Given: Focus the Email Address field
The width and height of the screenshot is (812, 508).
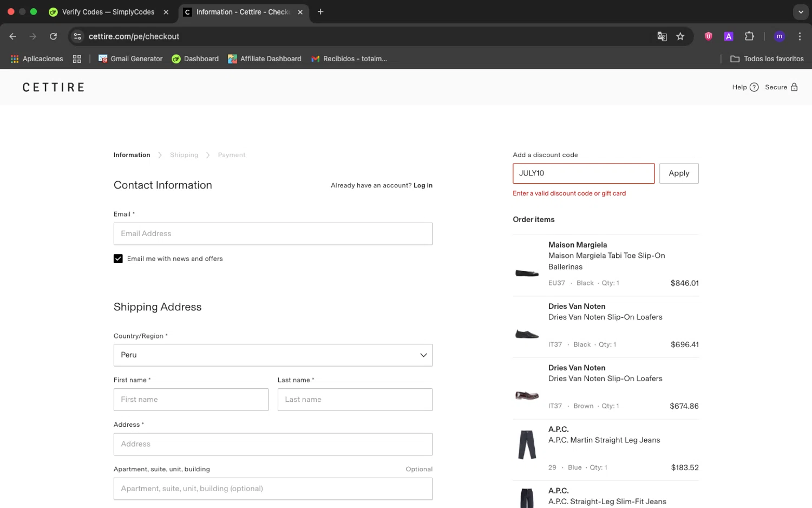Looking at the screenshot, I should (273, 234).
